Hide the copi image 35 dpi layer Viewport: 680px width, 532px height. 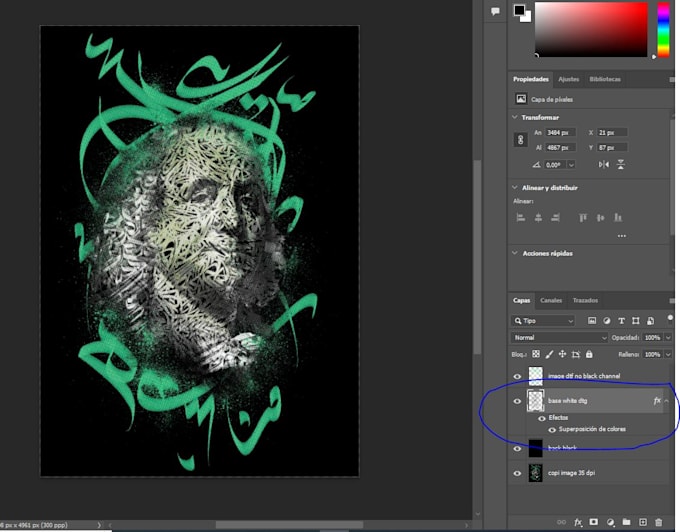click(x=517, y=473)
